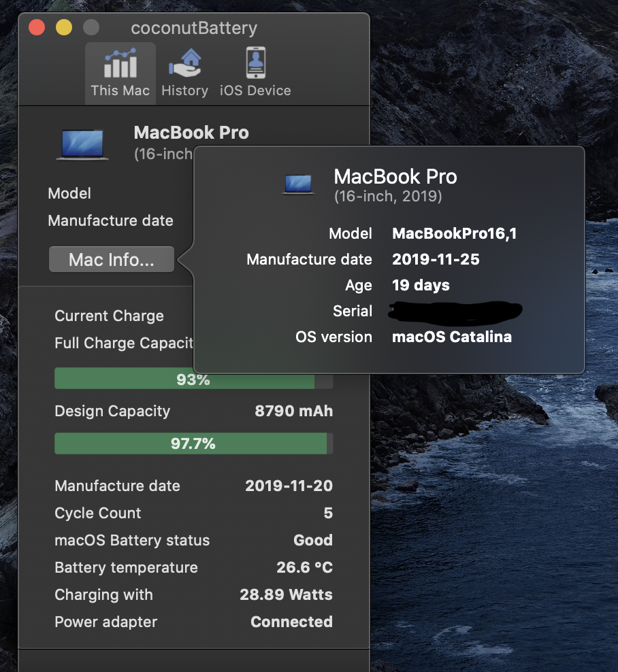This screenshot has width=618, height=672.
Task: Click the Charging with label
Action: coord(103,595)
